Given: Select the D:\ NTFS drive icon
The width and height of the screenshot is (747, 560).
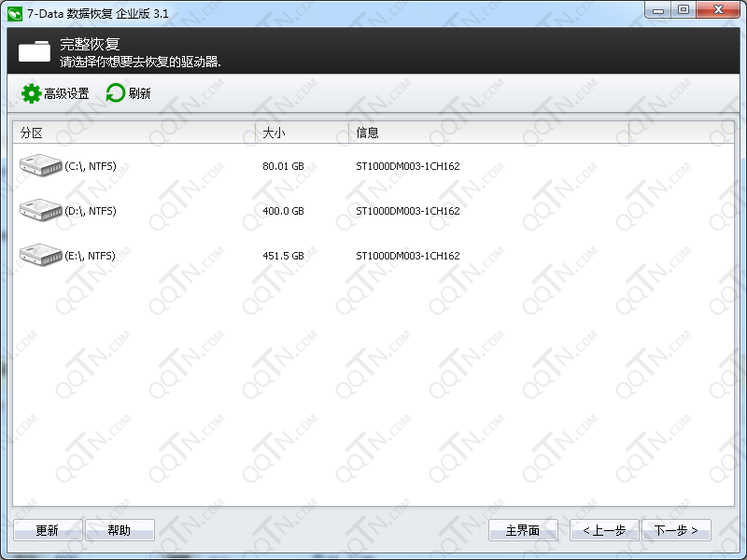Looking at the screenshot, I should coord(40,210).
